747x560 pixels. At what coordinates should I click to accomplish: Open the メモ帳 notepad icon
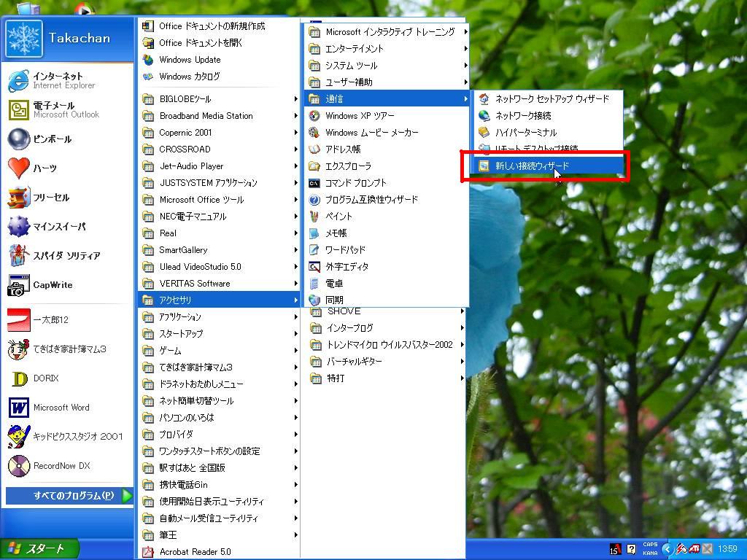coord(314,233)
